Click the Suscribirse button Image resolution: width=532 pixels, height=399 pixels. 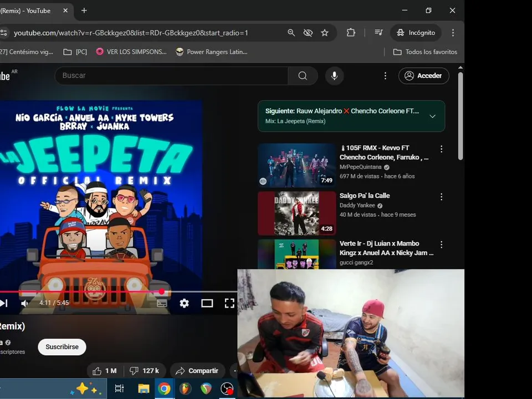[62, 347]
